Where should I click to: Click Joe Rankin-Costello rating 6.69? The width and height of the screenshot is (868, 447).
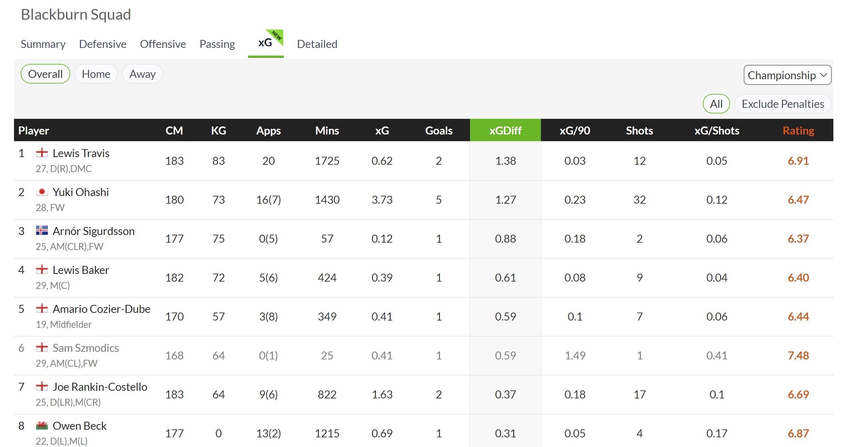[x=798, y=394]
